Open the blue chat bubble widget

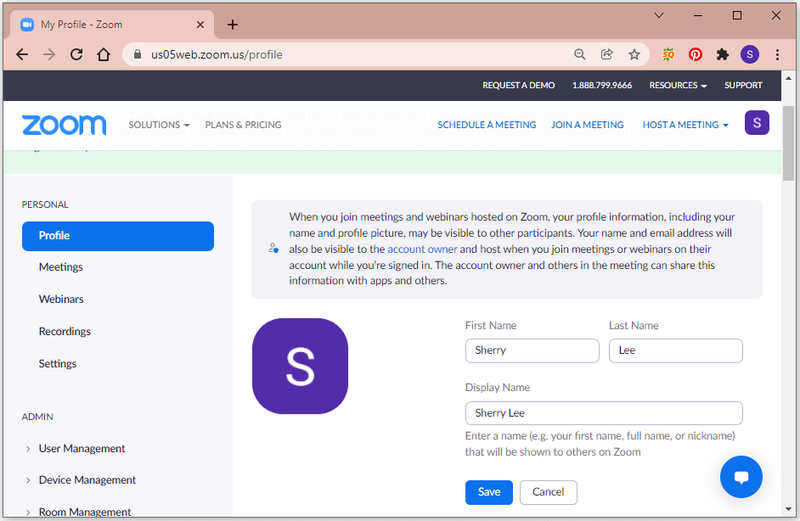click(741, 477)
